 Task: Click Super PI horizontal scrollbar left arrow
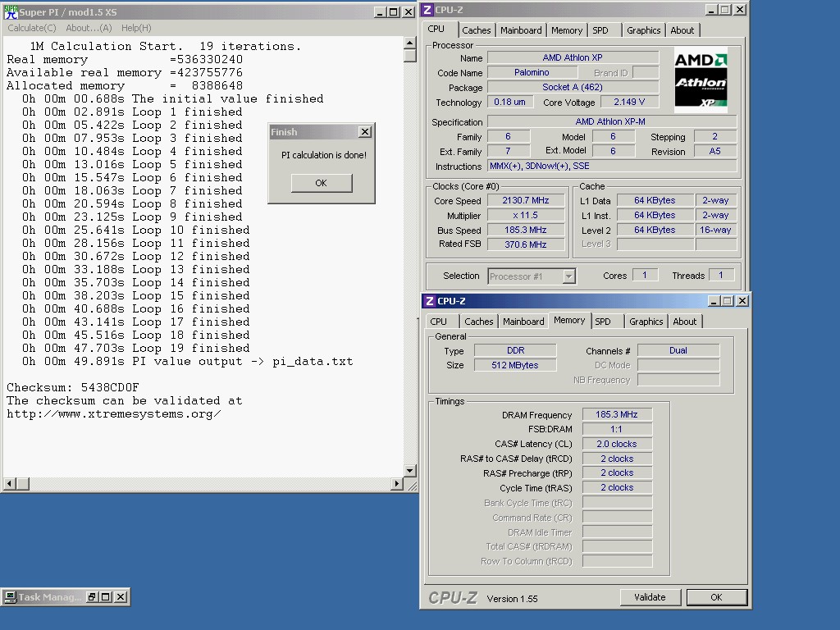tap(9, 484)
